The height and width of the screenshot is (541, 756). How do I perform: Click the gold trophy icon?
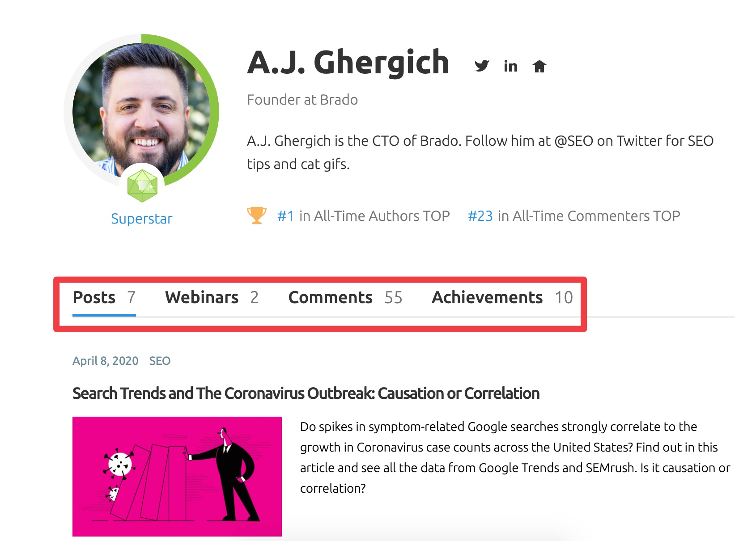pyautogui.click(x=257, y=216)
